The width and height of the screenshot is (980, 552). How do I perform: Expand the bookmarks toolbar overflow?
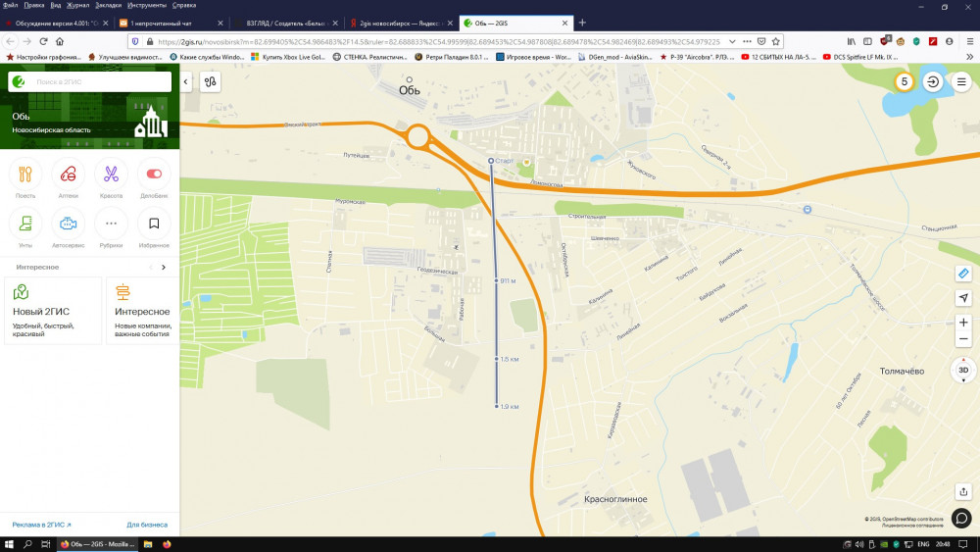pyautogui.click(x=969, y=57)
